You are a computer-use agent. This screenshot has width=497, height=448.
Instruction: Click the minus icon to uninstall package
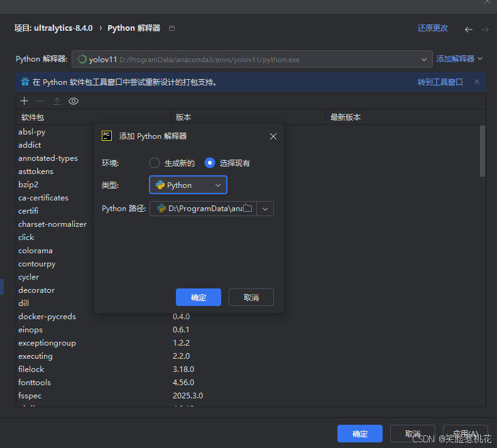point(41,101)
